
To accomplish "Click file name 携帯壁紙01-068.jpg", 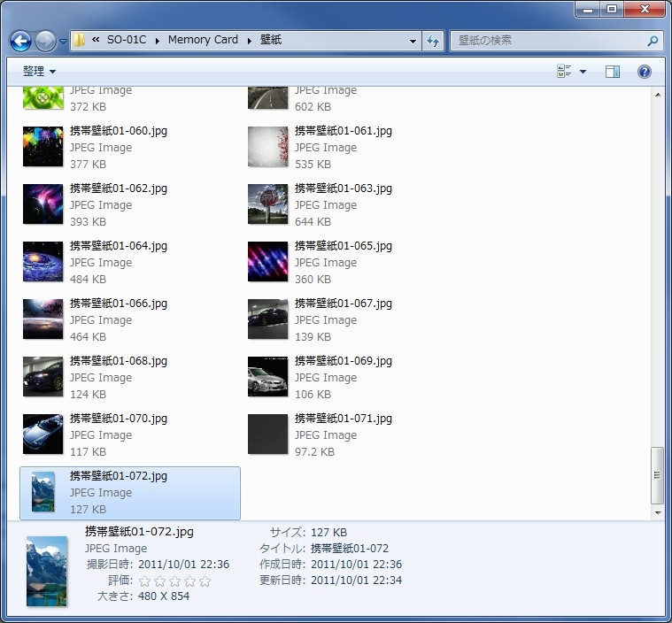I will click(x=119, y=360).
